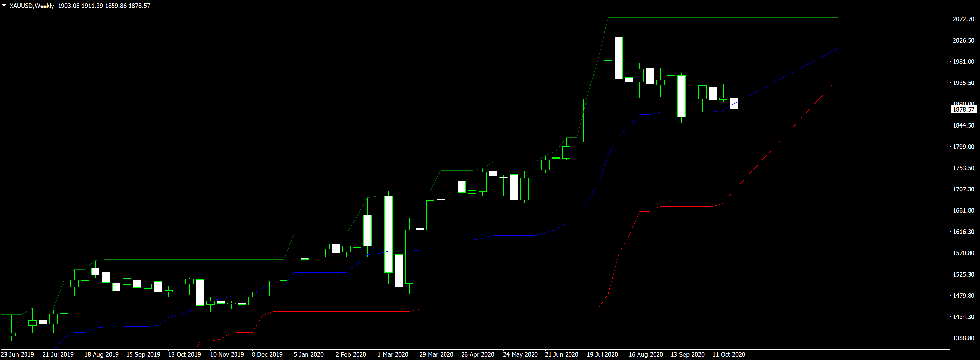The height and width of the screenshot is (360, 980).
Task: Click the 21 Jun 2020 date label
Action: tap(562, 355)
